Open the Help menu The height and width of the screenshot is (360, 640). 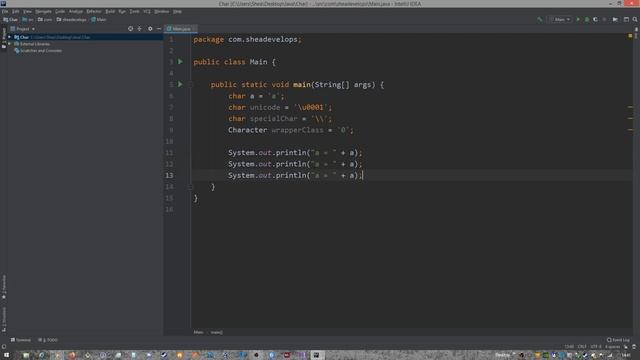[177, 11]
